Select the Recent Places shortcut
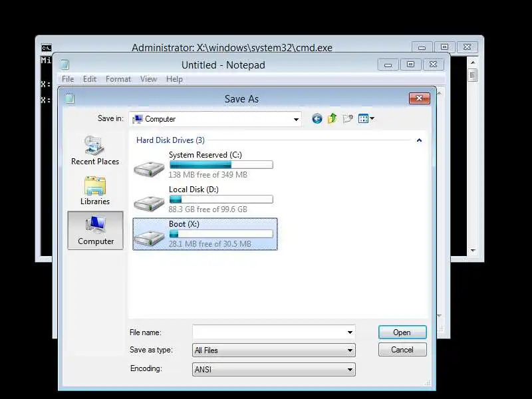Screen dimensions: 532x399 (95, 151)
